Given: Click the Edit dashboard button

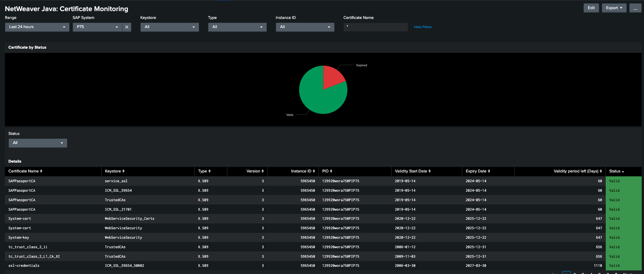Looking at the screenshot, I should 591,8.
